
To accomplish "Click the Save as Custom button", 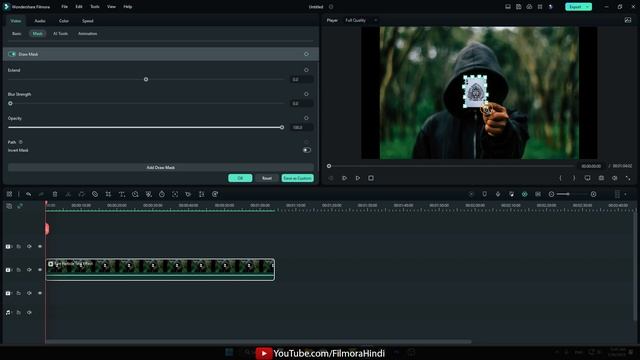I will 298,178.
